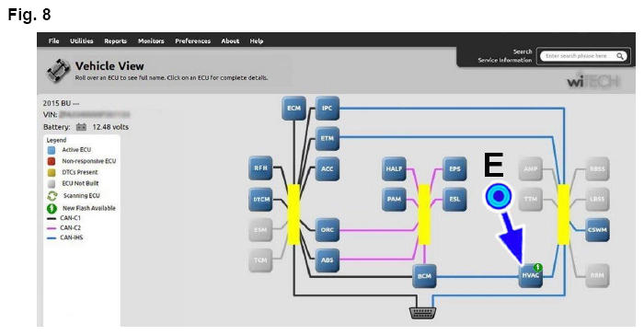Click the 12.48 volts battery reading
The width and height of the screenshot is (644, 335).
tap(110, 127)
